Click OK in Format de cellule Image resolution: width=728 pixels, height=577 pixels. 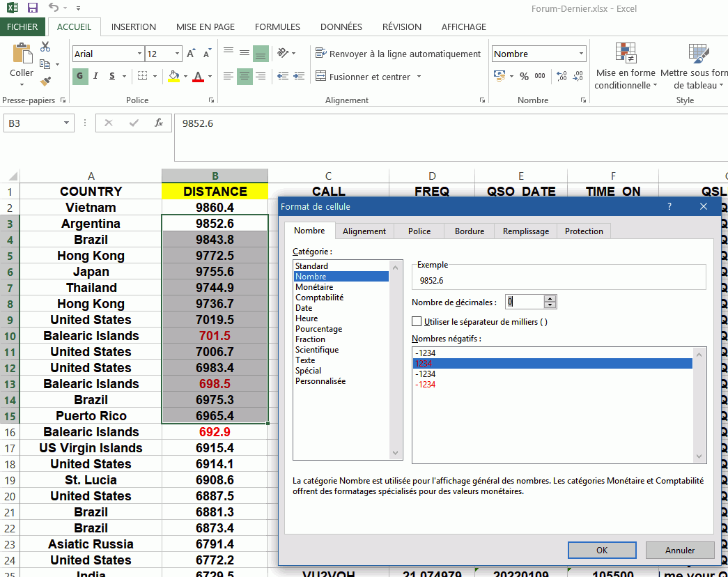[602, 550]
